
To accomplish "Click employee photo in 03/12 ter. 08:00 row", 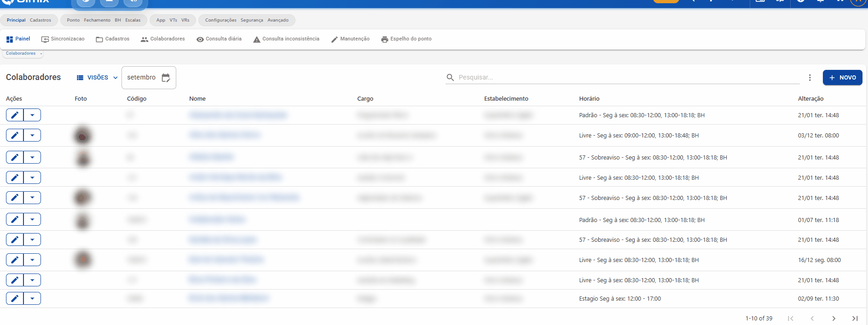I will (83, 136).
